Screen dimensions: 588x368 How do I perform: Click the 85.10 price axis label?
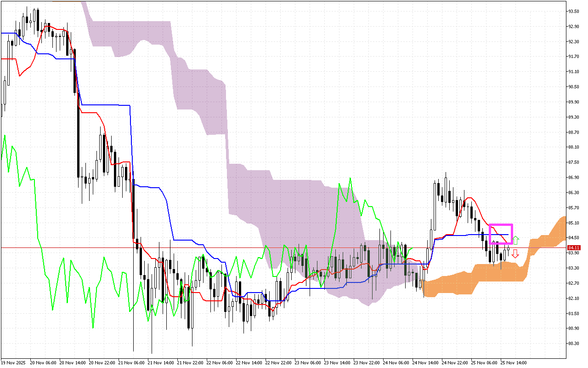coord(574,223)
